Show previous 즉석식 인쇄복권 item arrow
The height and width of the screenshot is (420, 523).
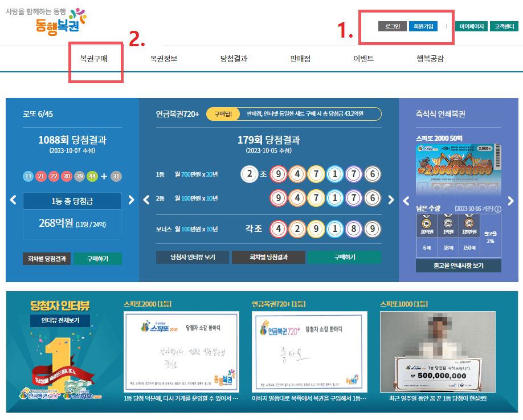[406, 201]
